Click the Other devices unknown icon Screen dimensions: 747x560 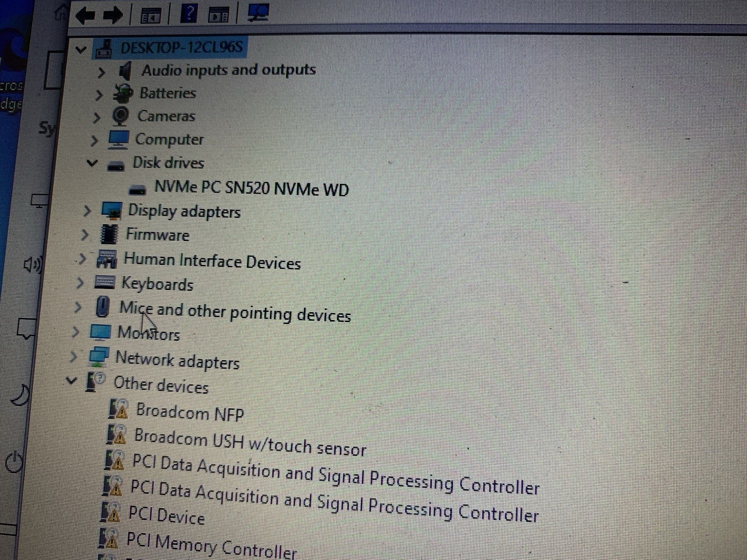(x=95, y=382)
